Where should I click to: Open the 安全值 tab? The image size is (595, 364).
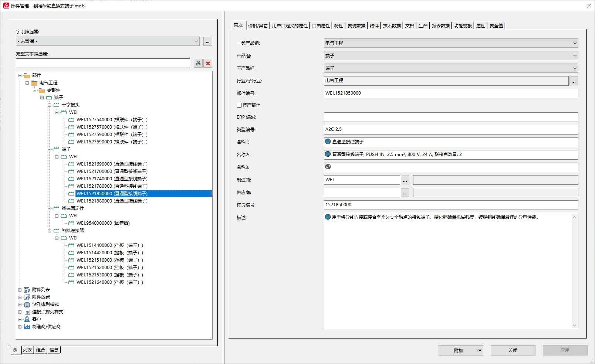(x=496, y=25)
